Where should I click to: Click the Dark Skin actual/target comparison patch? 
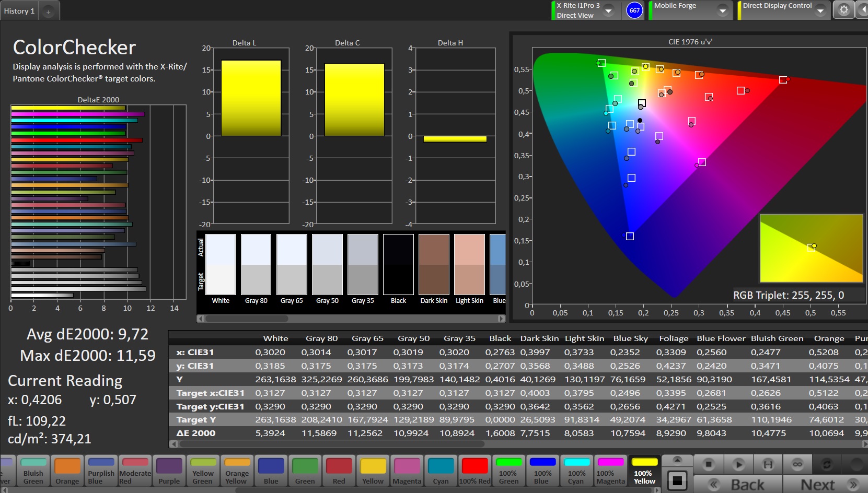pyautogui.click(x=434, y=265)
